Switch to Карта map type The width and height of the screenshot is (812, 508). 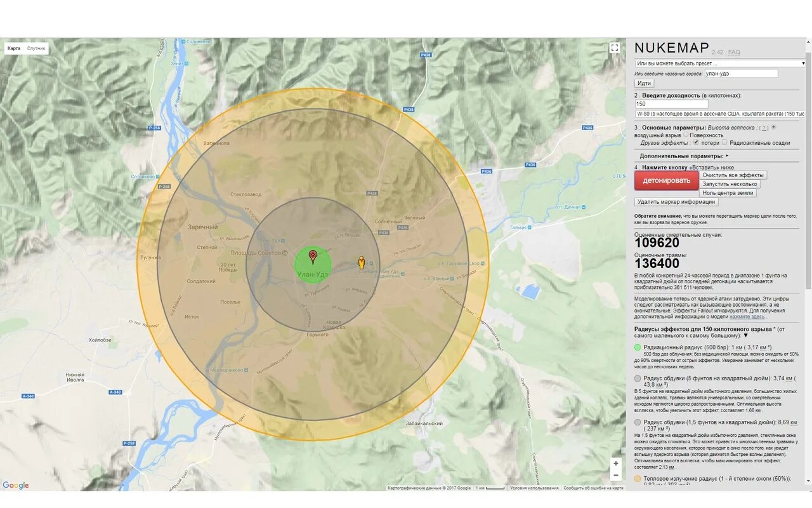pyautogui.click(x=13, y=48)
